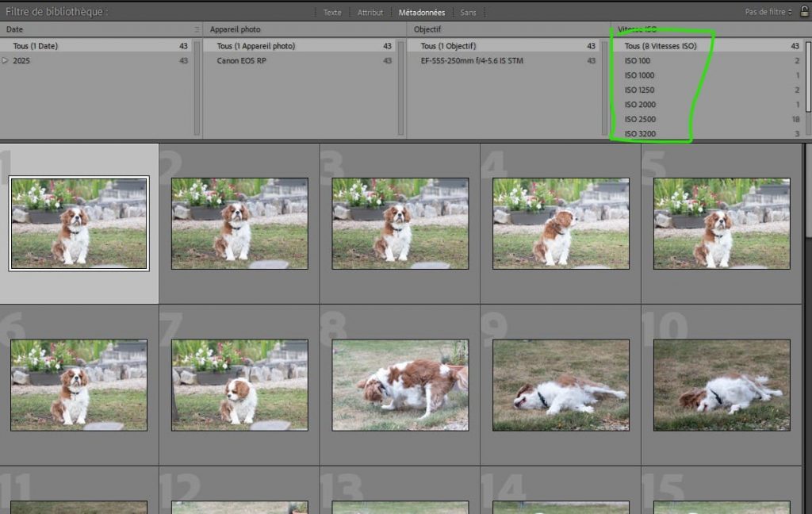Image resolution: width=812 pixels, height=514 pixels.
Task: Expand the 2025 date entry
Action: pyautogui.click(x=6, y=61)
